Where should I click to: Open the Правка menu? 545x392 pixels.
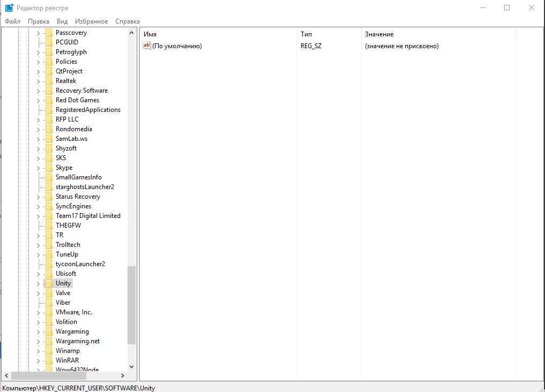[38, 21]
